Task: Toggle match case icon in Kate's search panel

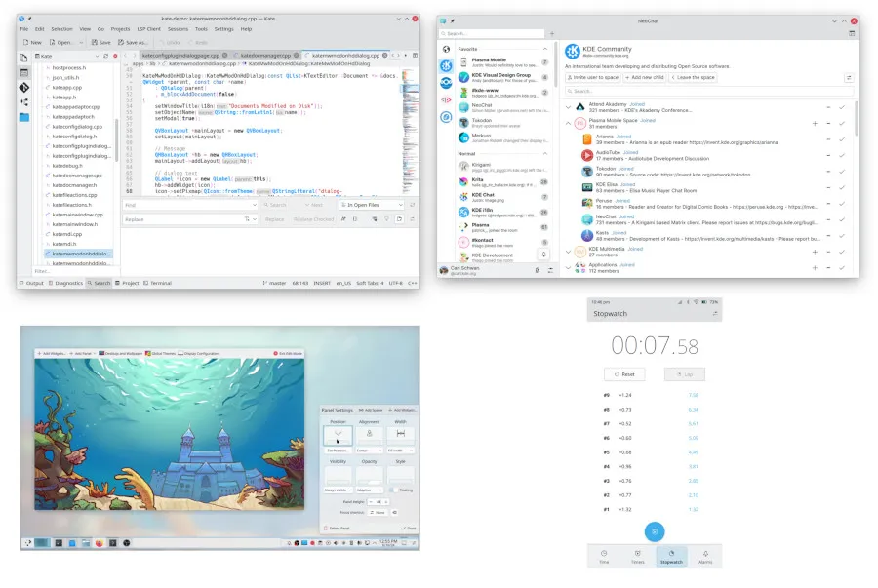Action: pos(343,219)
